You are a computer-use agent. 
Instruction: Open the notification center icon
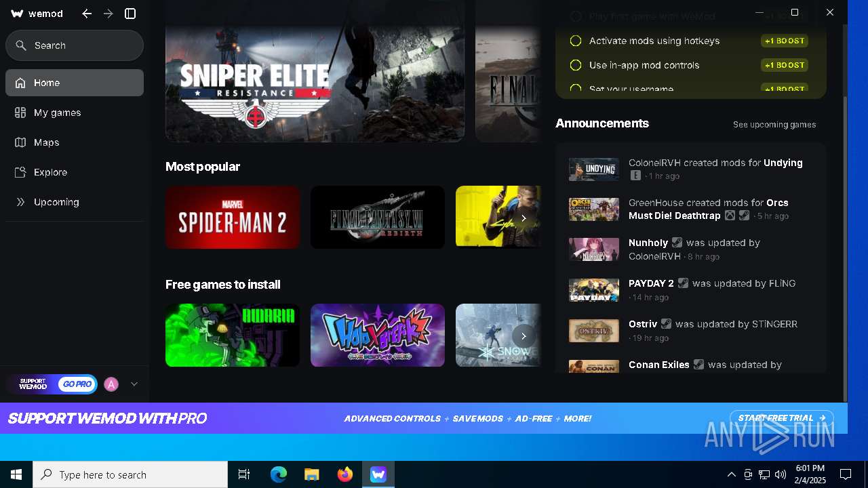pos(846,474)
